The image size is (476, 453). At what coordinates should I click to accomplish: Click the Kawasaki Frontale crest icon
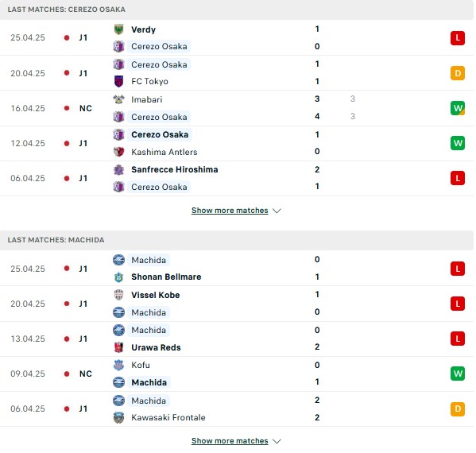(x=118, y=417)
